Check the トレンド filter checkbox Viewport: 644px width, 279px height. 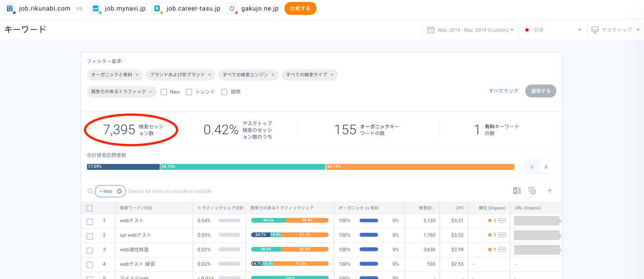click(189, 92)
